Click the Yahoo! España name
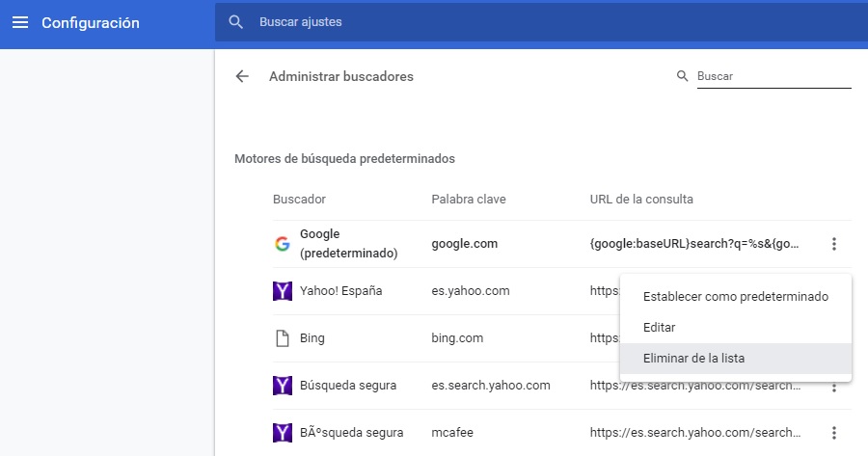Image resolution: width=868 pixels, height=456 pixels. tap(341, 291)
